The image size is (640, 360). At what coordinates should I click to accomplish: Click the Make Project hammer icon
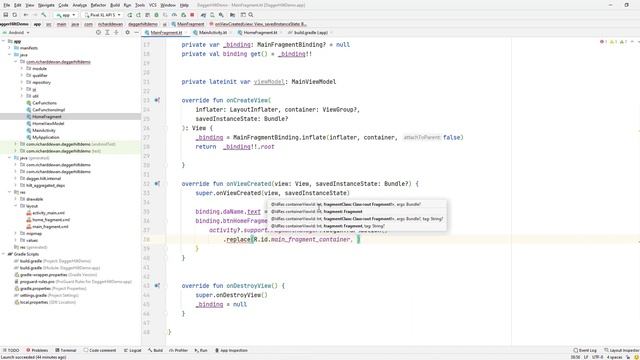tap(44, 15)
